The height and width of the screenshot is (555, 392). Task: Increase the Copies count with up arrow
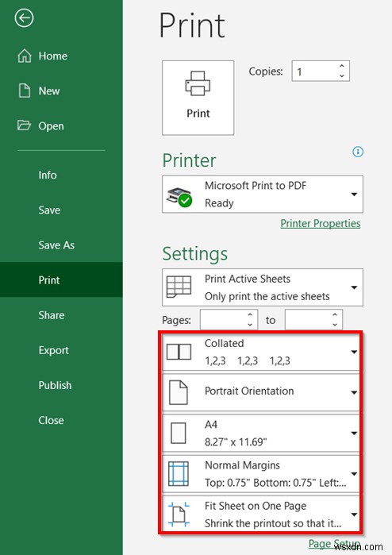tap(342, 66)
